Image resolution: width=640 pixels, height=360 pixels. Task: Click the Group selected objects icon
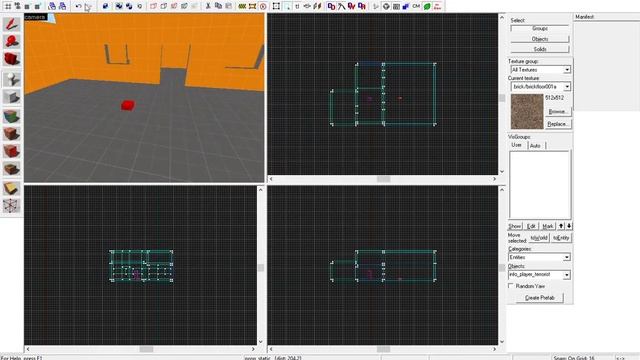point(119,6)
